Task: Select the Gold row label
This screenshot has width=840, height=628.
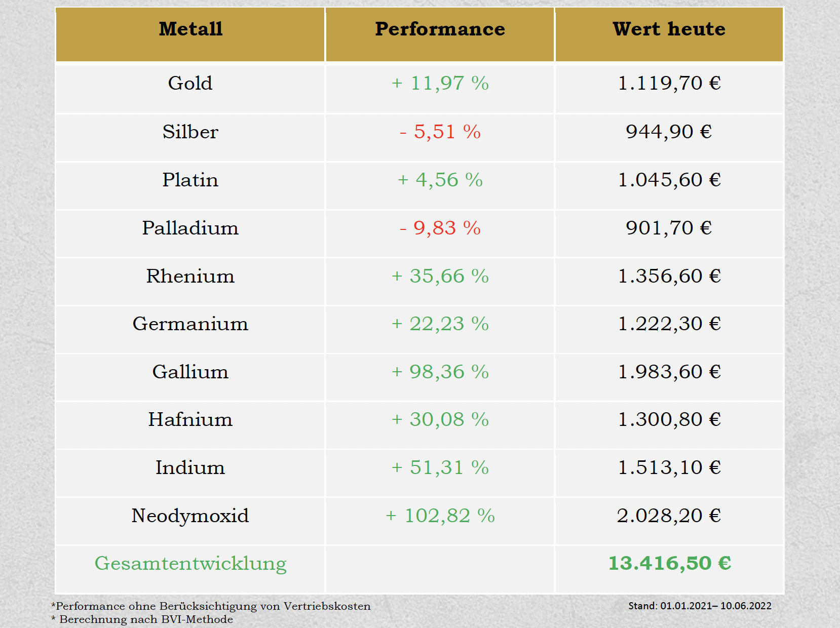Action: 190,83
